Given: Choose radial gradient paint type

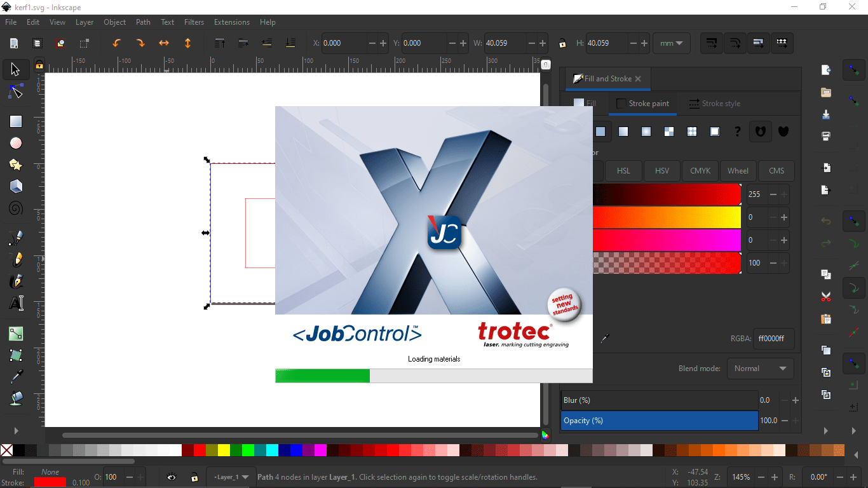Looking at the screenshot, I should pos(646,132).
